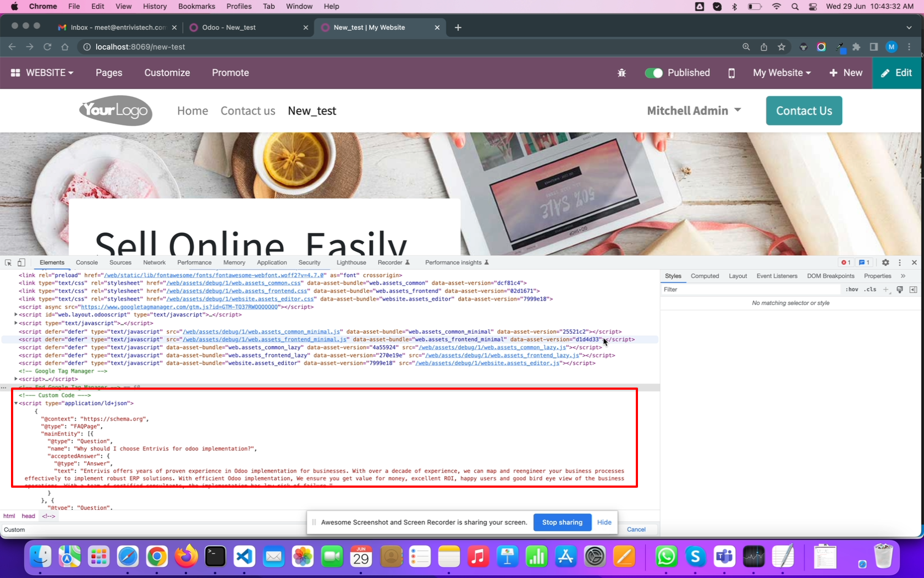The image size is (924, 578).
Task: Click the head breadcrumb in DevTools
Action: pos(29,516)
